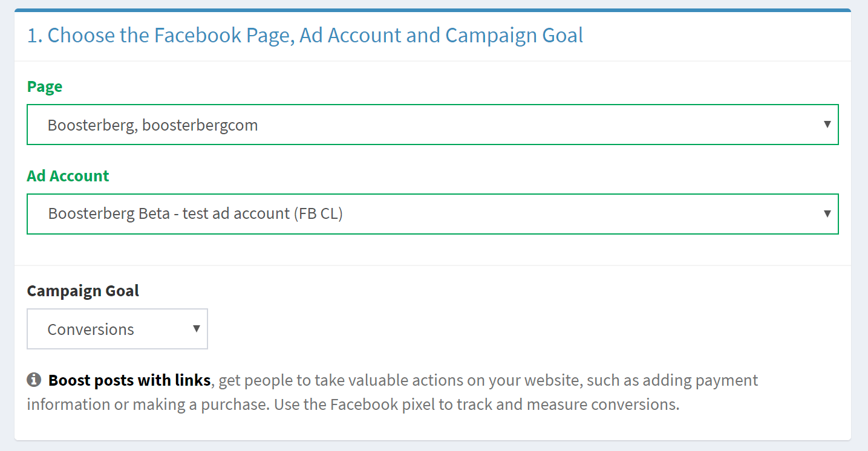Click the 'Use the Facebook pixel' sentence
Viewport: 868px width, 451px height.
[x=476, y=404]
